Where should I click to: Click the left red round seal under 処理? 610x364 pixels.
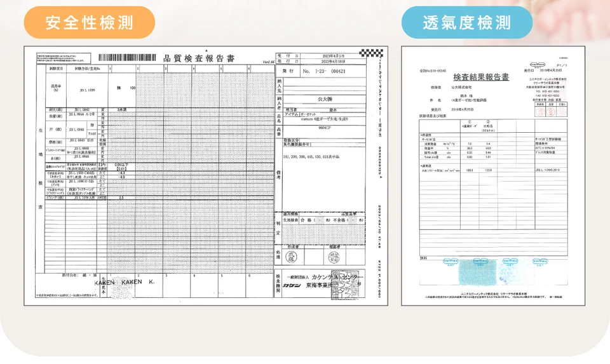292,256
